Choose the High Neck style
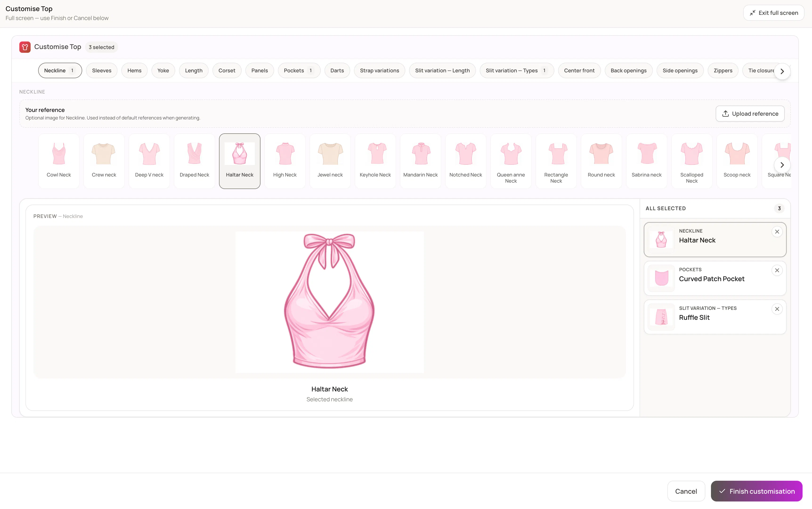This screenshot has height=509, width=812. (x=285, y=161)
